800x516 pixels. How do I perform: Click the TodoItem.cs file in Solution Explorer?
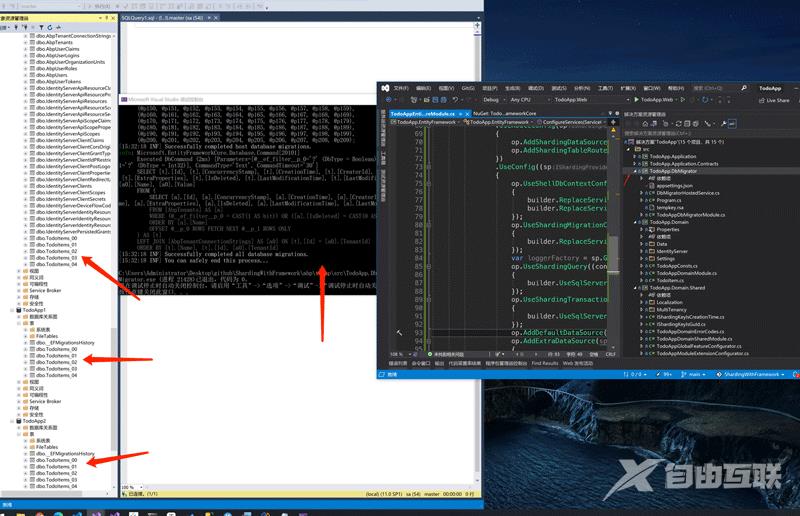671,280
